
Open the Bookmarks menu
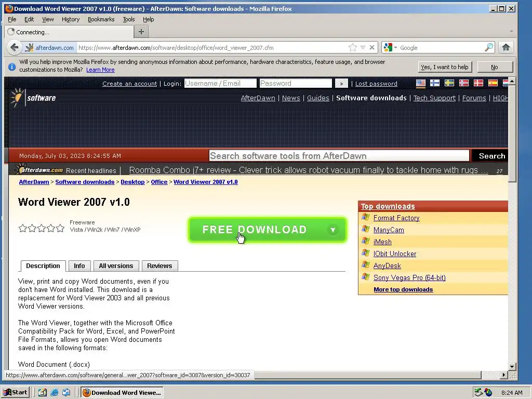click(101, 19)
